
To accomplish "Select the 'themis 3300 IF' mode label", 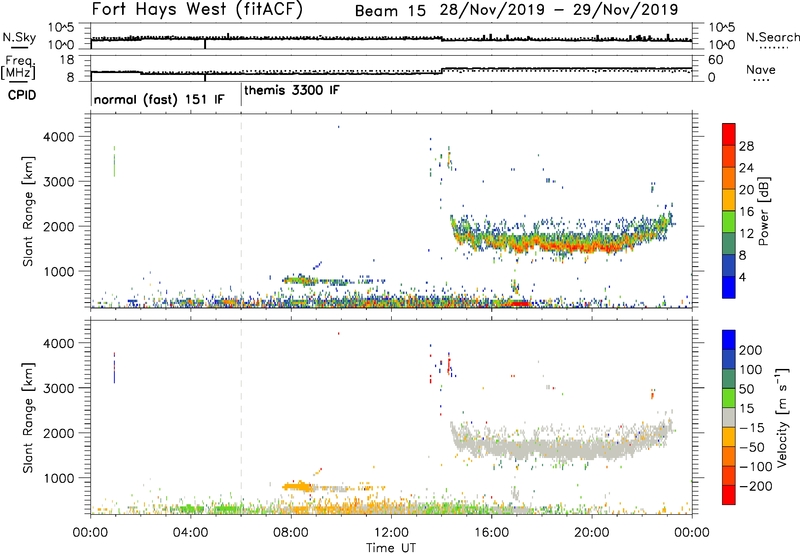I will tap(292, 91).
